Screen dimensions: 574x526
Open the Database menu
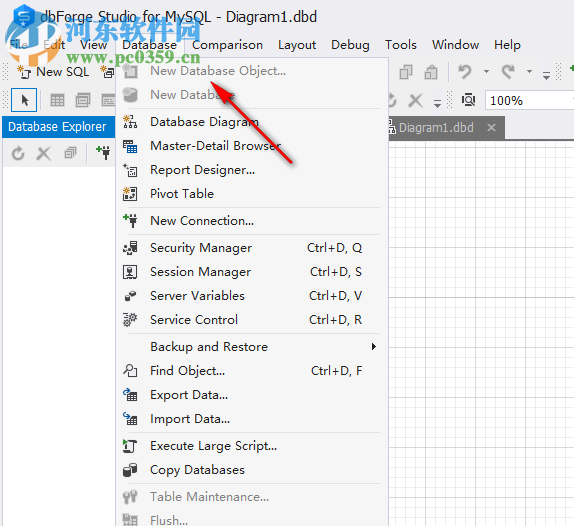pyautogui.click(x=149, y=45)
